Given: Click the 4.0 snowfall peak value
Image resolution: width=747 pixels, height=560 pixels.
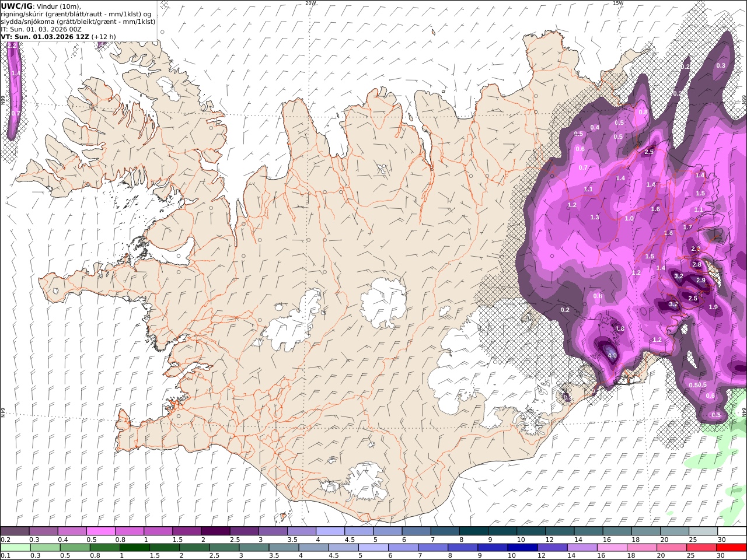Looking at the screenshot, I should coord(612,355).
